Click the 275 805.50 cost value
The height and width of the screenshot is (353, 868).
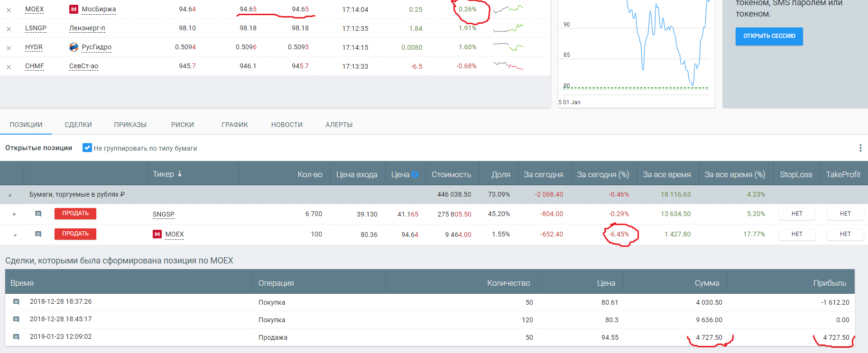(454, 214)
